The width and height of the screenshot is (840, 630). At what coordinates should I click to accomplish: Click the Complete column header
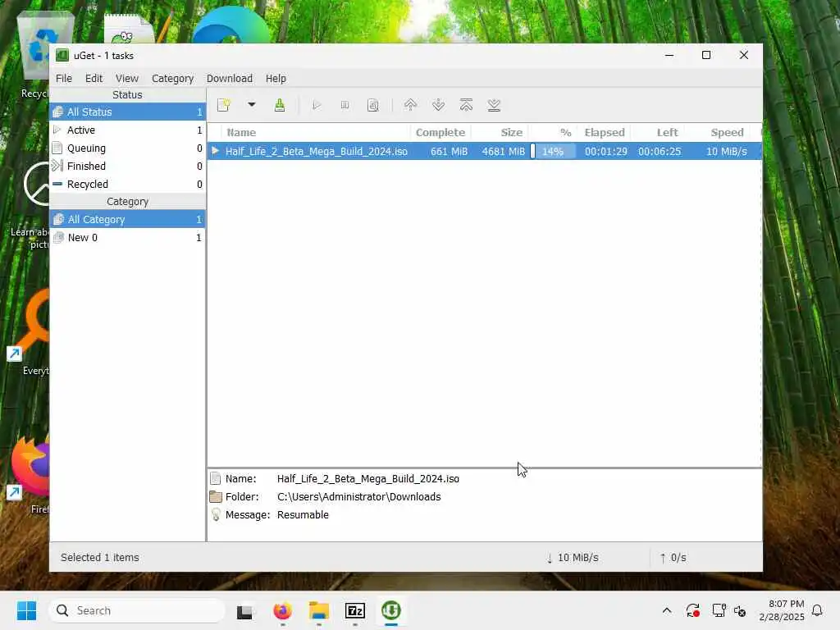click(x=441, y=132)
